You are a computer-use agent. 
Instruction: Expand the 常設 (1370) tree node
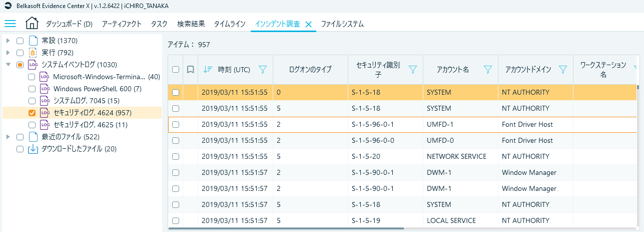(8, 41)
